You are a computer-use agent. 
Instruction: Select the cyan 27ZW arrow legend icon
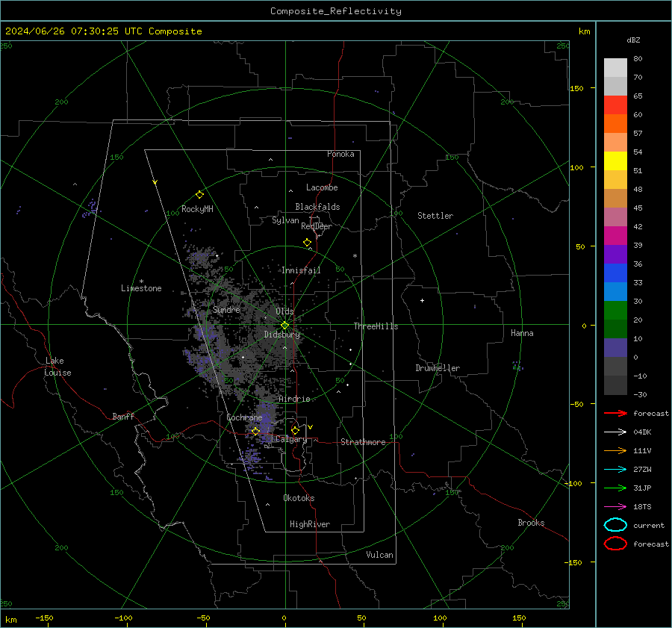point(615,470)
